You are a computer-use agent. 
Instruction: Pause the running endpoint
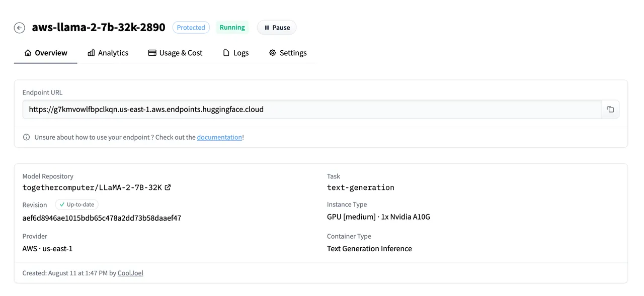pyautogui.click(x=277, y=28)
